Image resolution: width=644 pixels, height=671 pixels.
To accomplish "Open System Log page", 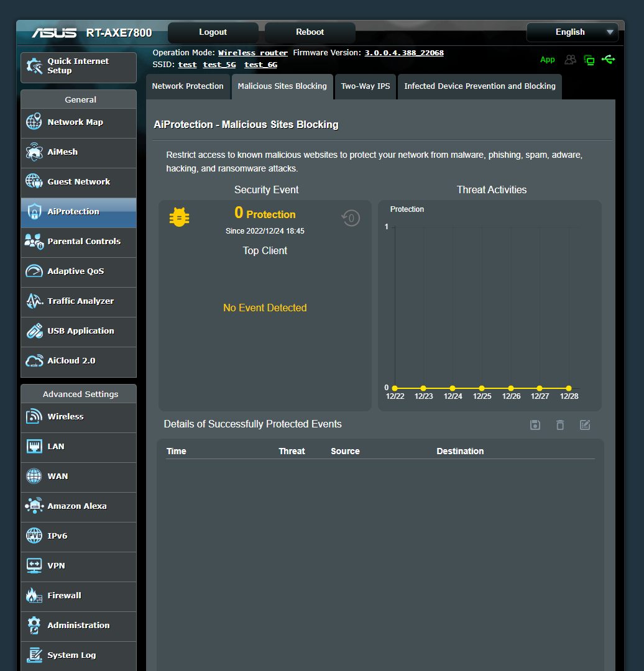I will point(78,656).
